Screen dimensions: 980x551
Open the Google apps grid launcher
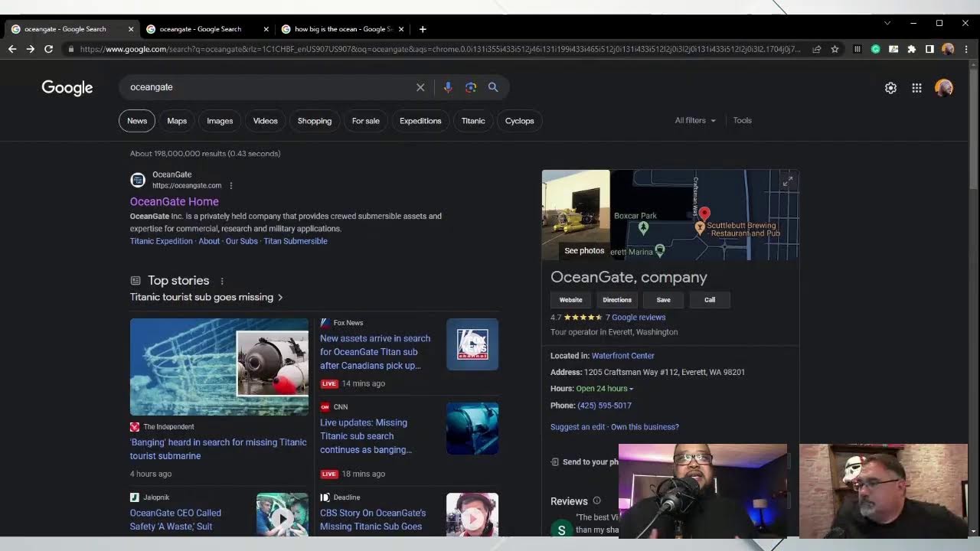pos(916,88)
